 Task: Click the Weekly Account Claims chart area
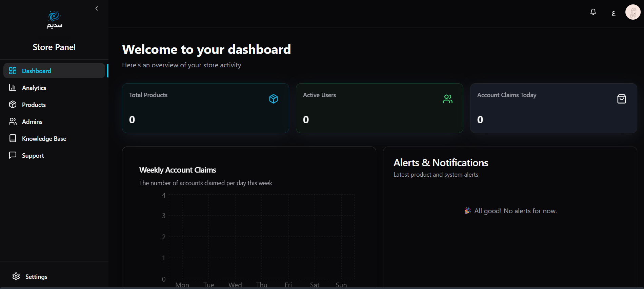261,237
